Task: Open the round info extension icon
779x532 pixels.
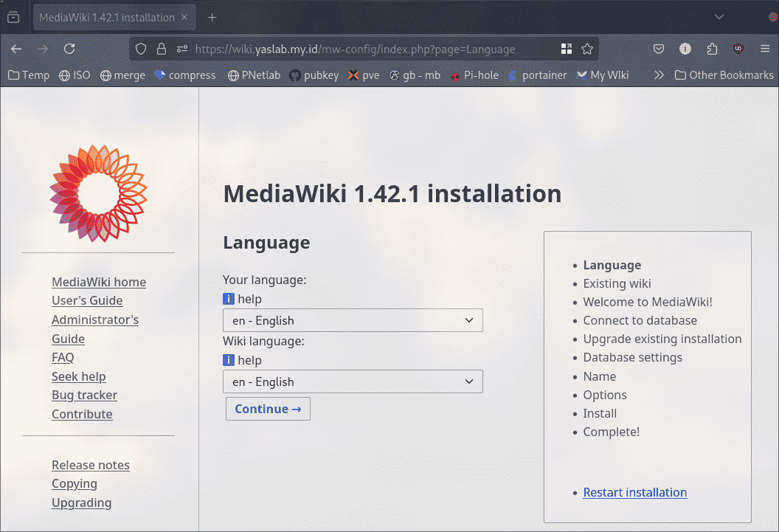Action: 685,49
